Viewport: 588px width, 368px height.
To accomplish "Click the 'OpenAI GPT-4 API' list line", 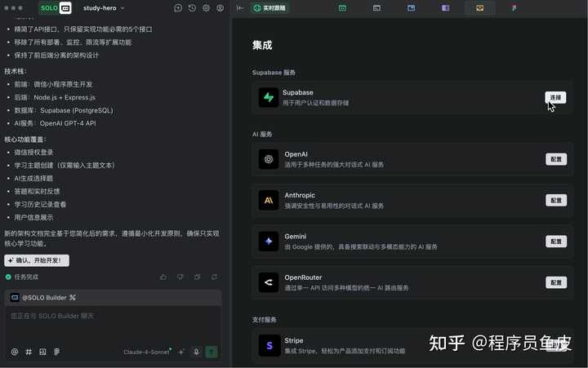I will pyautogui.click(x=56, y=123).
